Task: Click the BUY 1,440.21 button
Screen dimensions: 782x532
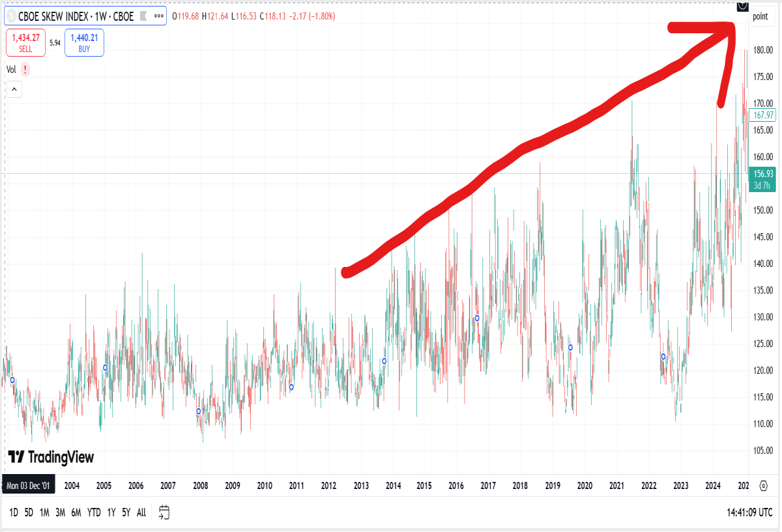Action: 84,43
